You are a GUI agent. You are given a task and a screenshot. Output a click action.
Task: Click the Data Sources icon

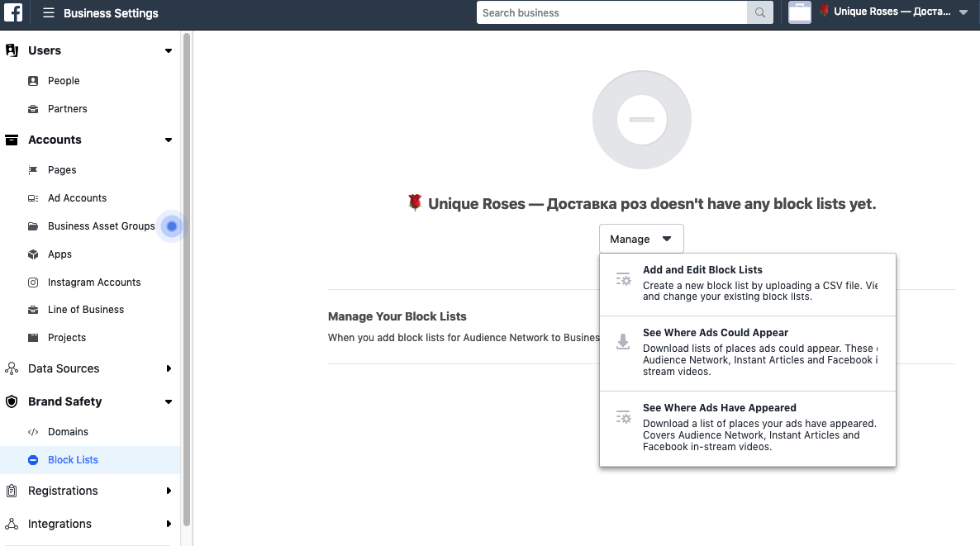pos(12,368)
